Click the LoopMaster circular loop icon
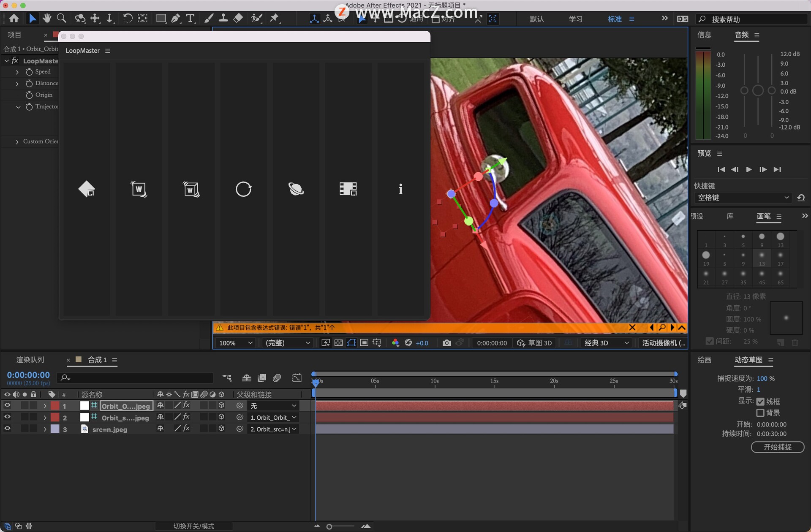Image resolution: width=811 pixels, height=532 pixels. coord(243,189)
